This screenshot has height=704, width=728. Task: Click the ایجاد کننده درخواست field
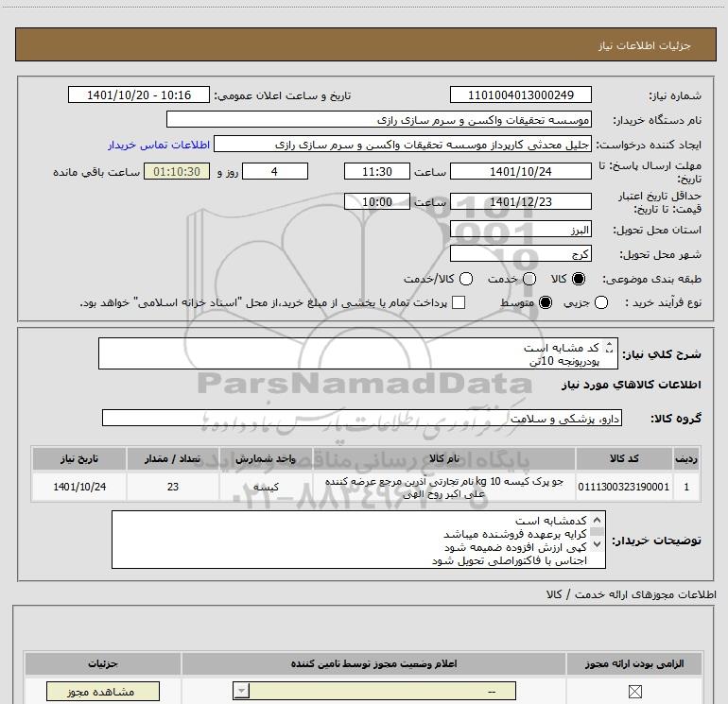403,145
